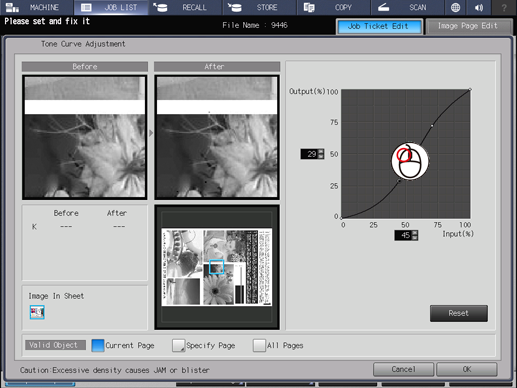Click the Reset button
The height and width of the screenshot is (388, 517).
tap(459, 313)
